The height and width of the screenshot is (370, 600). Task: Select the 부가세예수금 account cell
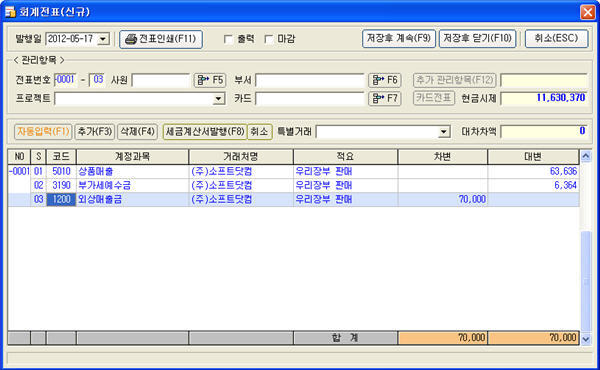point(132,186)
